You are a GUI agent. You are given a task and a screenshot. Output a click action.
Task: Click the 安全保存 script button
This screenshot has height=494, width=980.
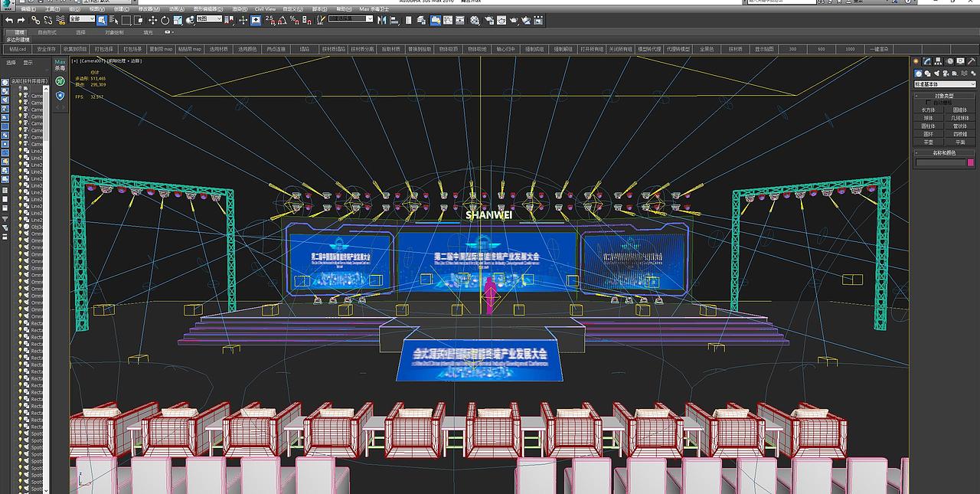coord(46,49)
